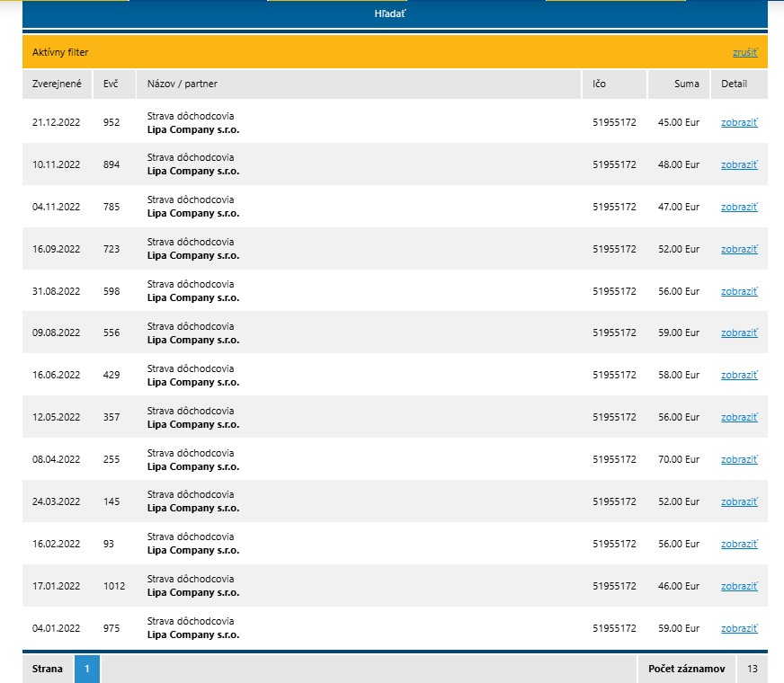View detail of record Evč 1012
Image resolution: width=784 pixels, height=683 pixels.
pos(739,587)
